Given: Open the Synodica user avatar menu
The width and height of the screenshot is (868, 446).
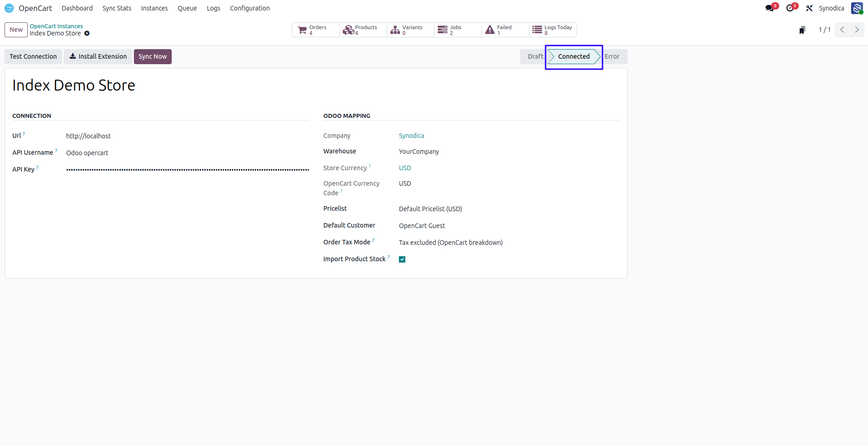Looking at the screenshot, I should [x=857, y=8].
